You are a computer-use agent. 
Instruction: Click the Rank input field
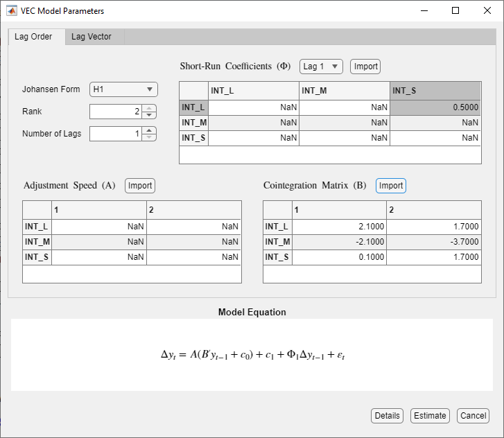pos(115,112)
